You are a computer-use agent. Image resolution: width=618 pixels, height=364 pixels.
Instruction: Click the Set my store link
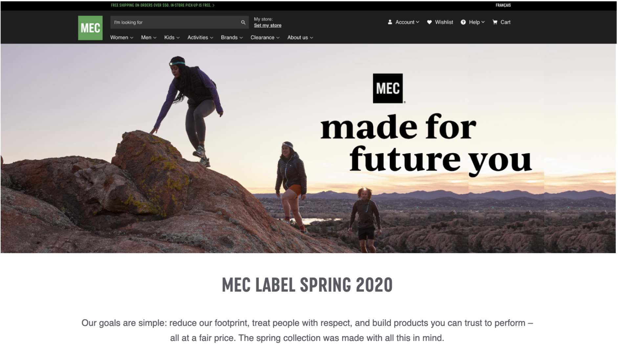pos(268,25)
